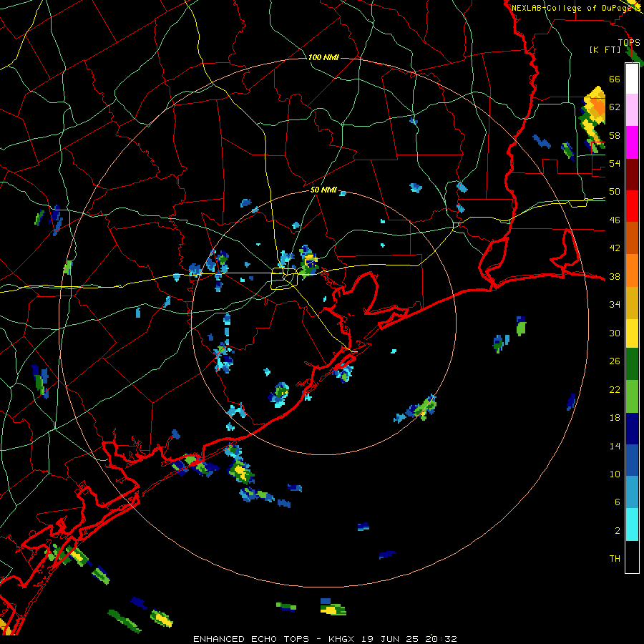Click the light pink legend swatch
This screenshot has height=644, width=644.
coord(632,110)
